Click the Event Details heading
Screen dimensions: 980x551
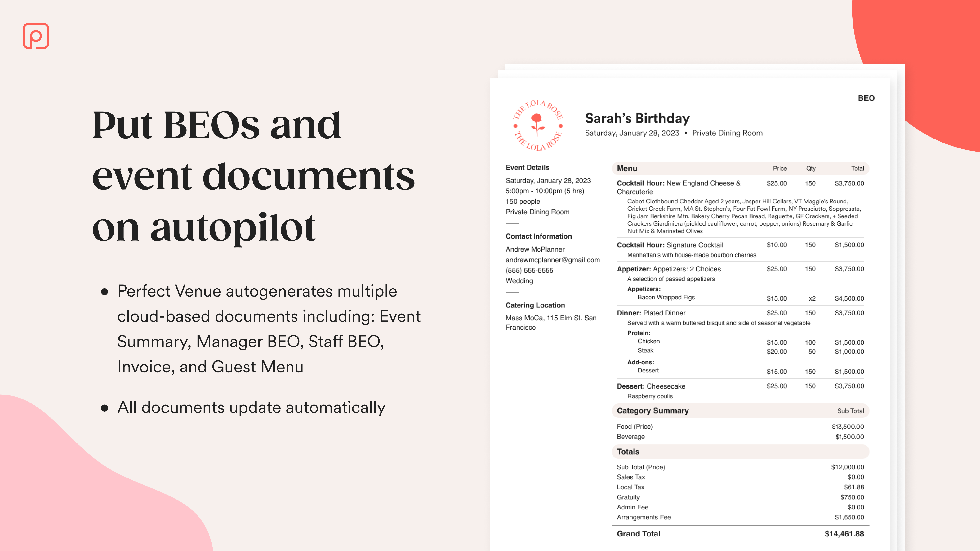coord(527,167)
